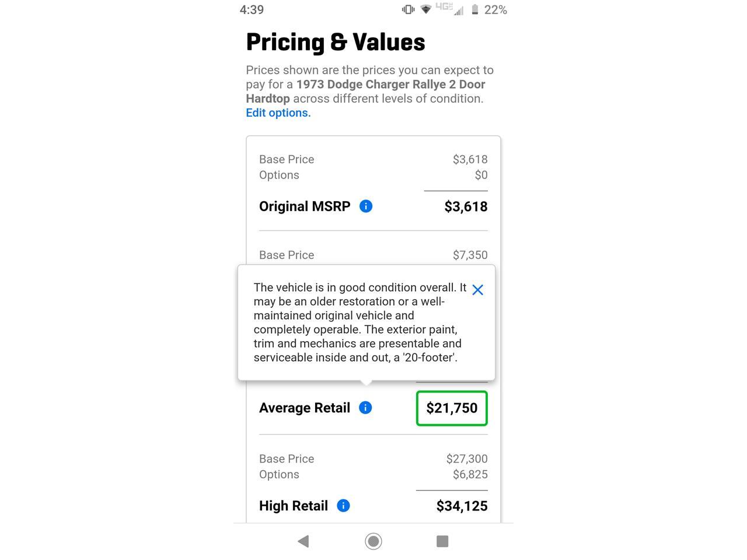The height and width of the screenshot is (560, 747).
Task: Open info icon next to Original MSRP
Action: 366,206
